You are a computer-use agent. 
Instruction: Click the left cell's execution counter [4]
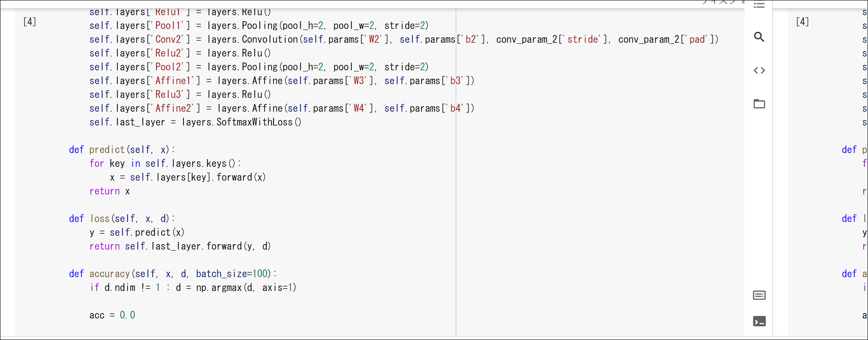click(x=30, y=22)
